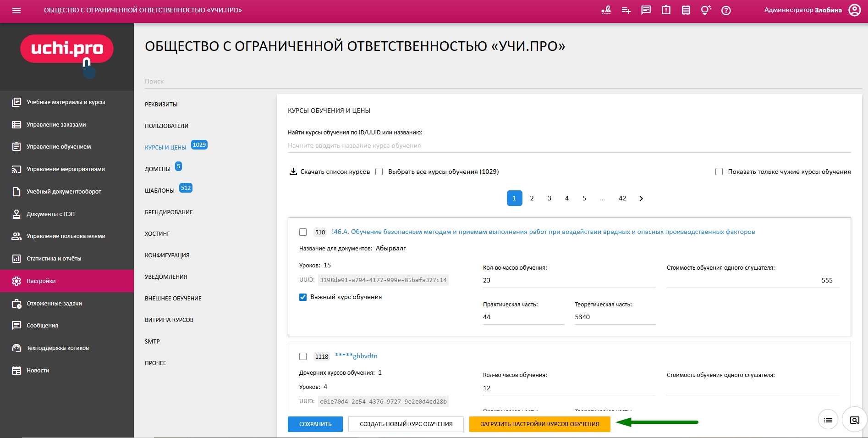Open the ДОМЕНЫ tab
868x438 pixels.
coord(158,169)
